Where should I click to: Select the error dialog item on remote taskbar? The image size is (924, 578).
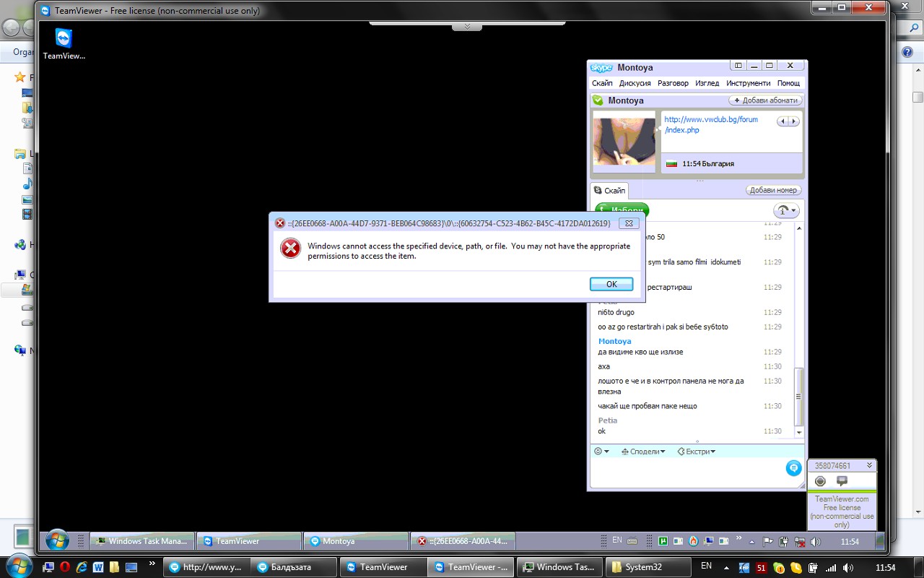463,541
